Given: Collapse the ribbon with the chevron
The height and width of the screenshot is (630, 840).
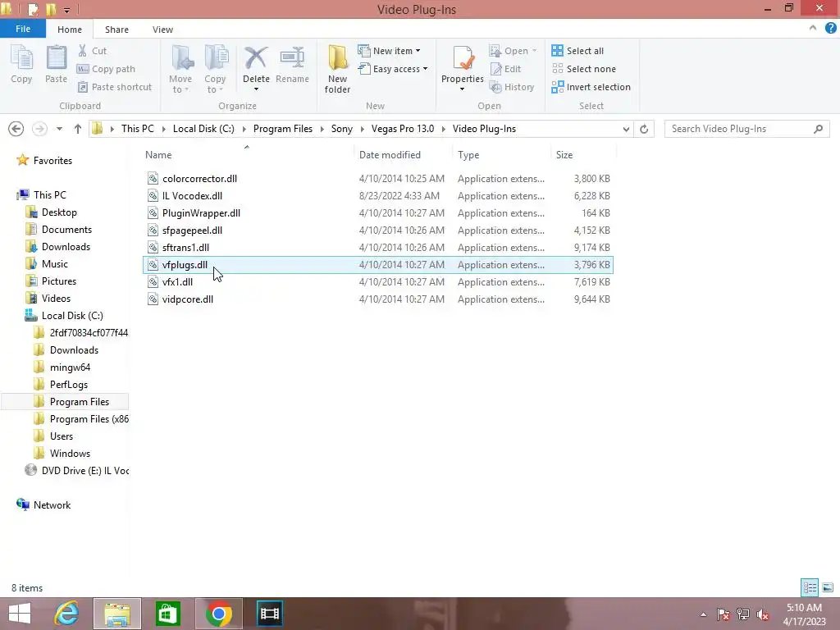Looking at the screenshot, I should pyautogui.click(x=813, y=29).
